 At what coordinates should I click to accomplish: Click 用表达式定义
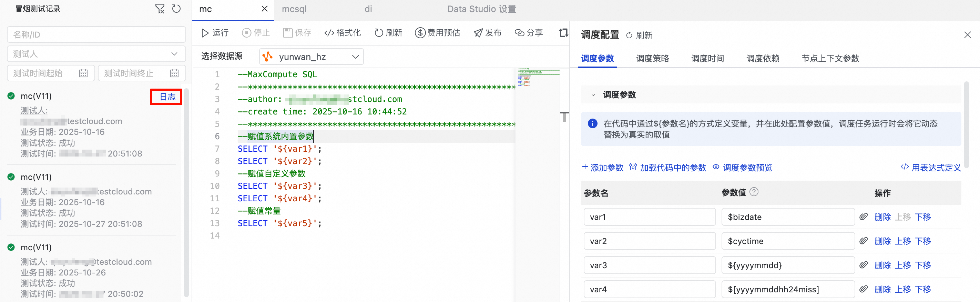pyautogui.click(x=930, y=168)
